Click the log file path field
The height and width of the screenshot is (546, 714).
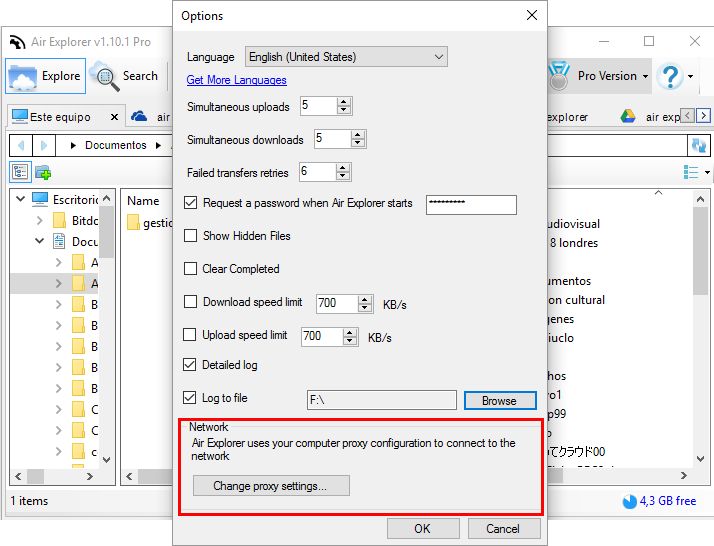point(382,400)
